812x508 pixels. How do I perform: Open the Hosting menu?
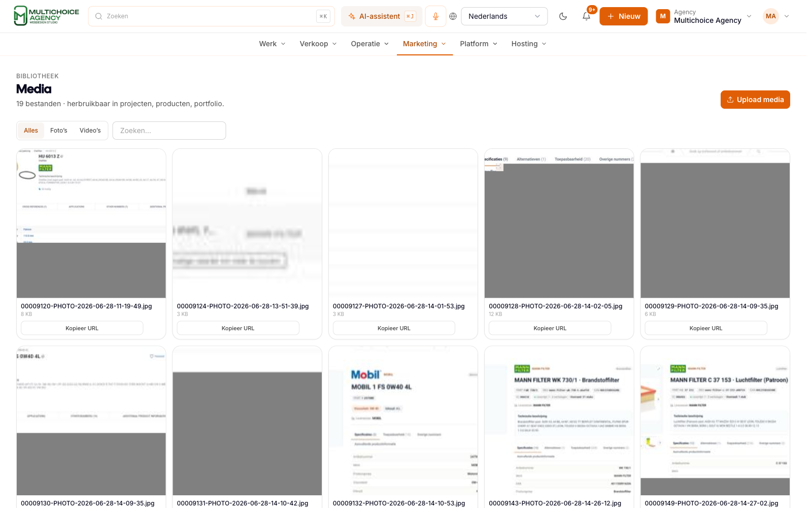(x=529, y=44)
